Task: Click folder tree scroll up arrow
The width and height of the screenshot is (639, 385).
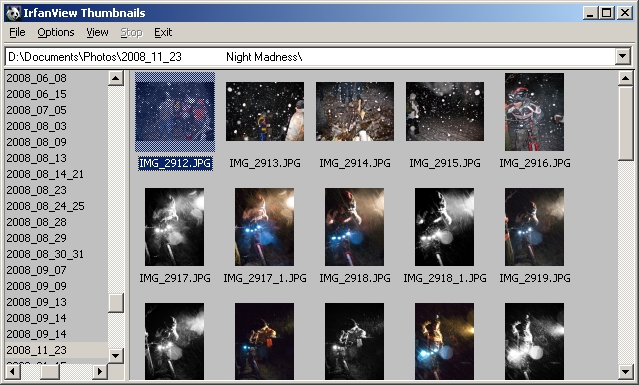Action: tap(116, 78)
